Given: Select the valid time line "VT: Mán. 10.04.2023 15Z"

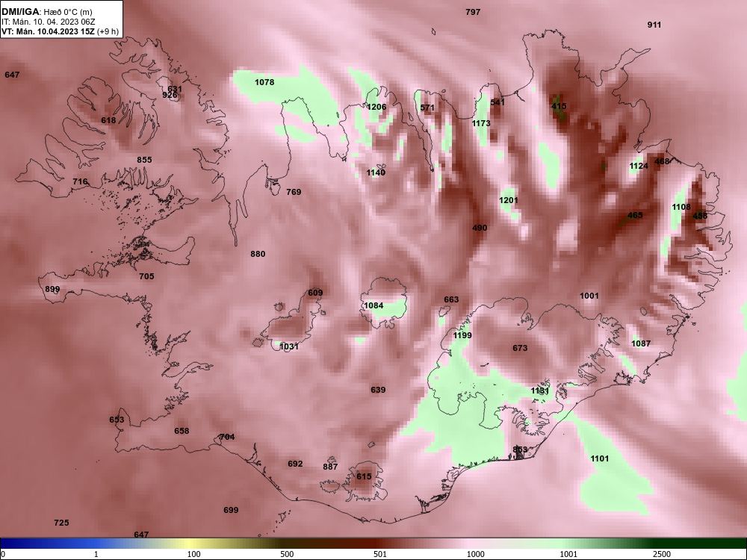Looking at the screenshot, I should pos(48,31).
